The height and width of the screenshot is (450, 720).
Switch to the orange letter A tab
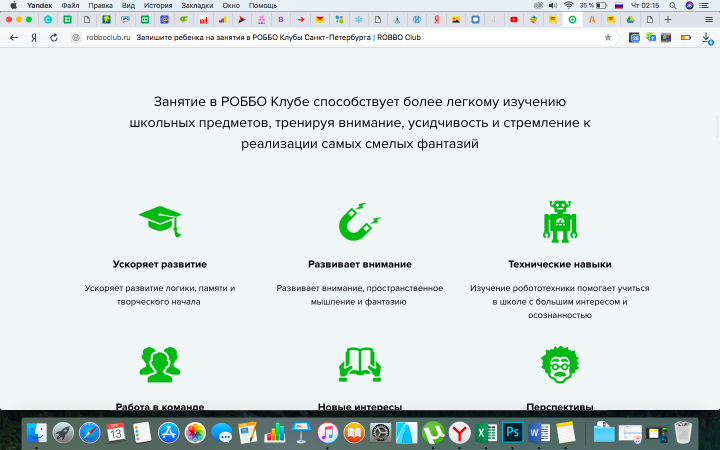(592, 19)
